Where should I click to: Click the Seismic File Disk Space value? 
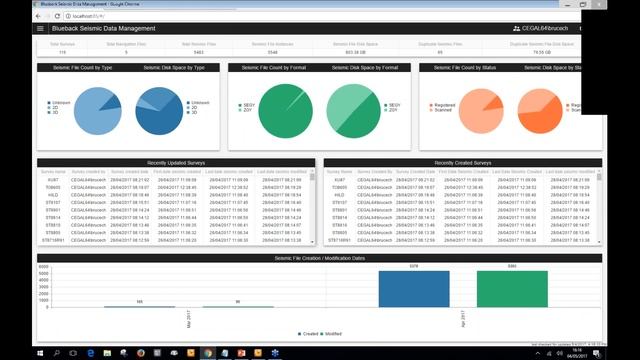356,53
